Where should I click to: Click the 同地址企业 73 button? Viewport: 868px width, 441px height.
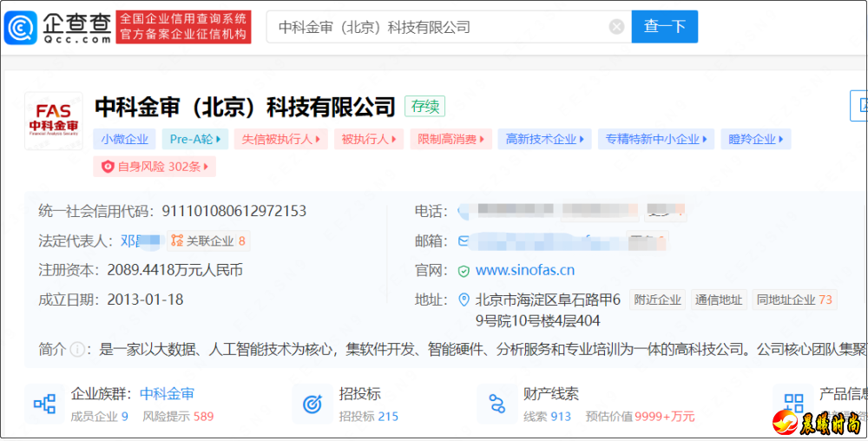click(794, 299)
